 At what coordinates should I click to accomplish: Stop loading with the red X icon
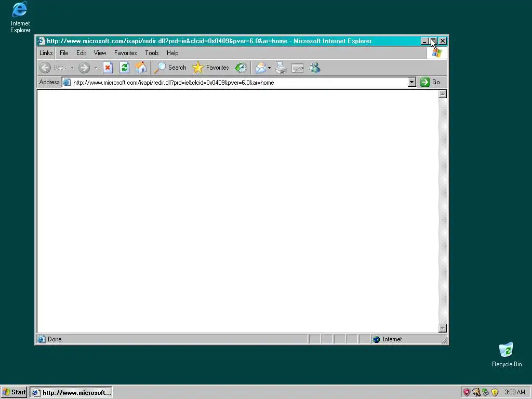click(108, 68)
